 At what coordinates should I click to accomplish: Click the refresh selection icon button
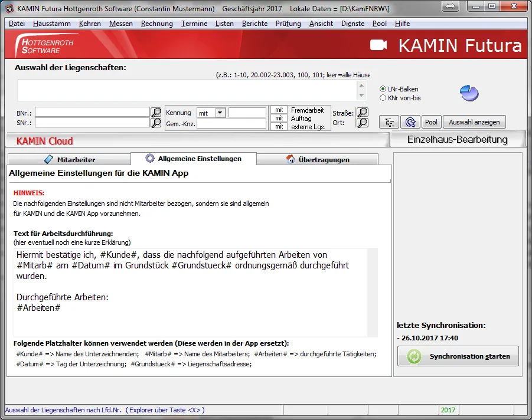coord(410,122)
